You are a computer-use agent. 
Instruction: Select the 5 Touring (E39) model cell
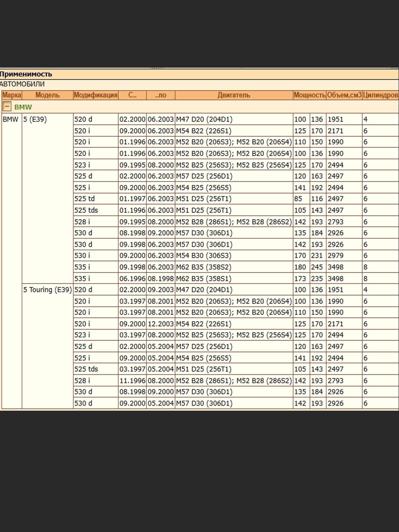pyautogui.click(x=47, y=290)
